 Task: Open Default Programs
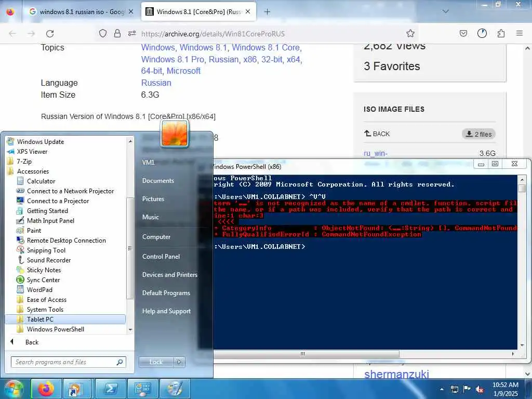coord(166,293)
